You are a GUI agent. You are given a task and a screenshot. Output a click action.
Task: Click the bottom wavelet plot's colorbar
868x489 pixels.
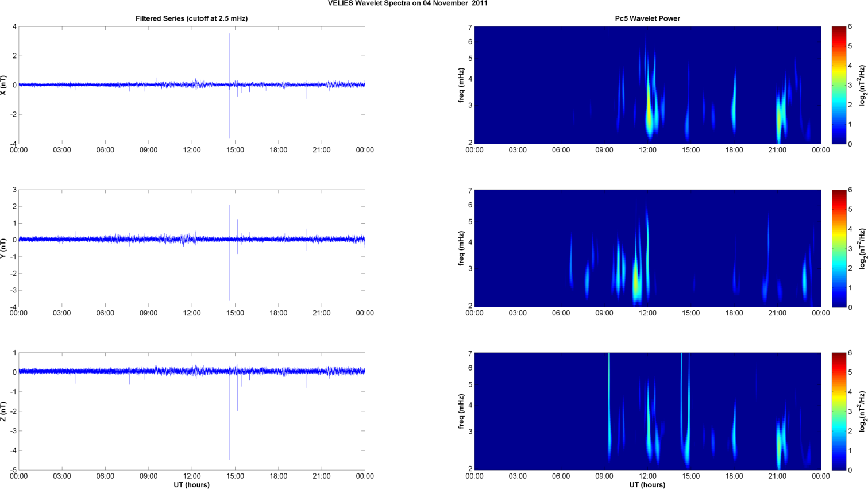click(839, 411)
